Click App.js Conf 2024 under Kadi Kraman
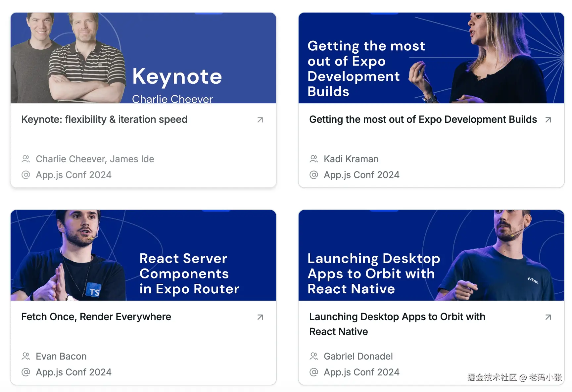 pyautogui.click(x=362, y=175)
